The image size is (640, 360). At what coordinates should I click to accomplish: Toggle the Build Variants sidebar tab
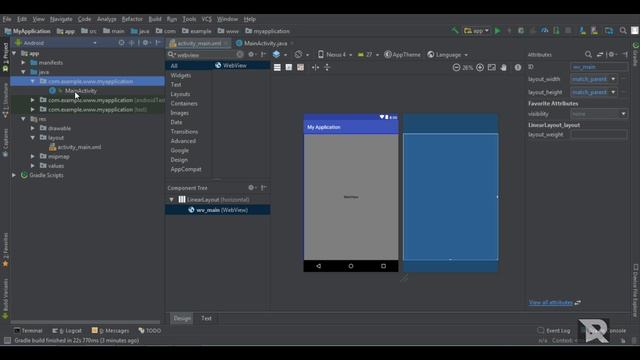pyautogui.click(x=5, y=299)
